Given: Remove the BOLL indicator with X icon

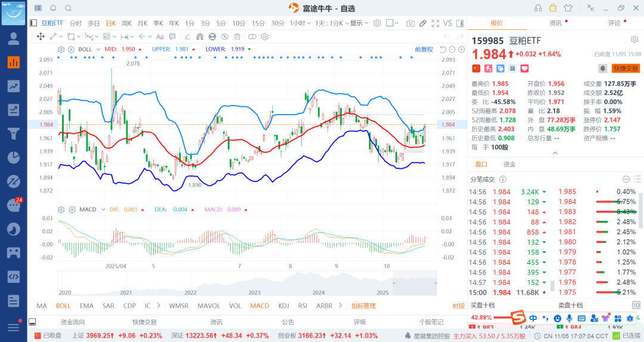Looking at the screenshot, I should (71, 49).
